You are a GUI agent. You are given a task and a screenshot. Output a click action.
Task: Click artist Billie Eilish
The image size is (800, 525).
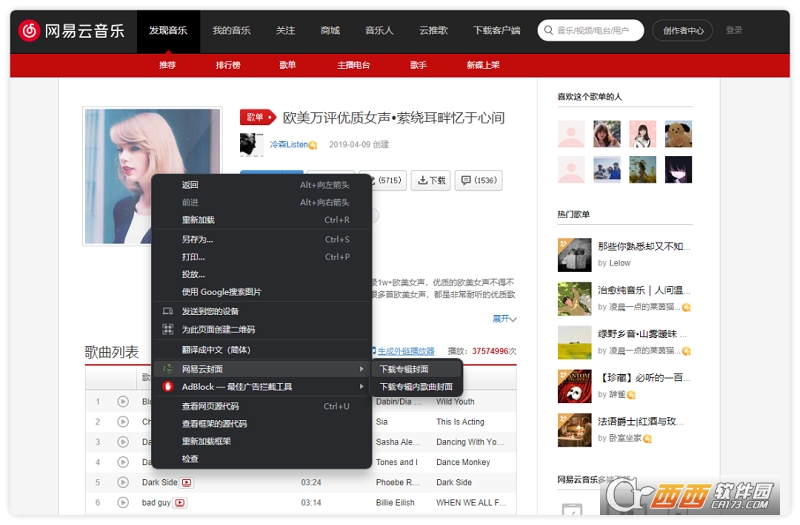coord(395,503)
